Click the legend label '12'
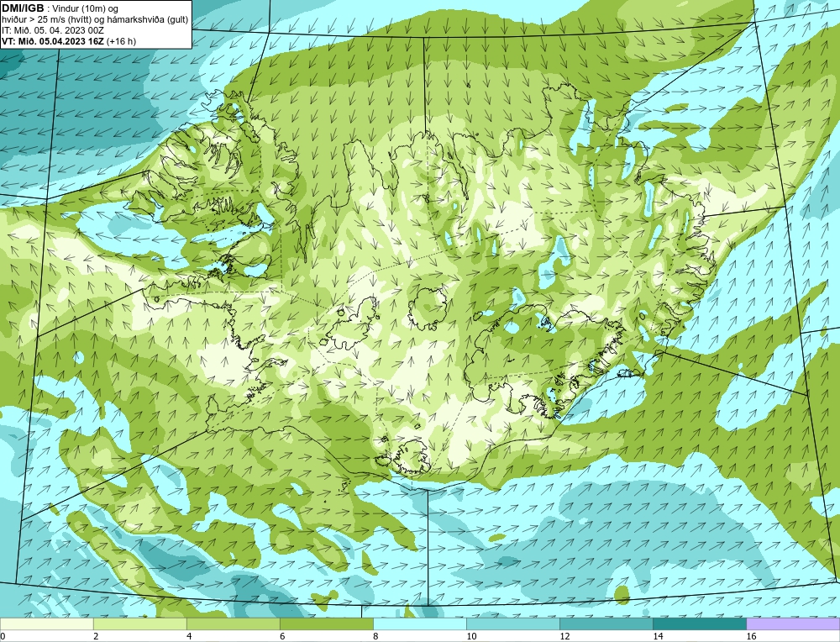 coord(564,636)
